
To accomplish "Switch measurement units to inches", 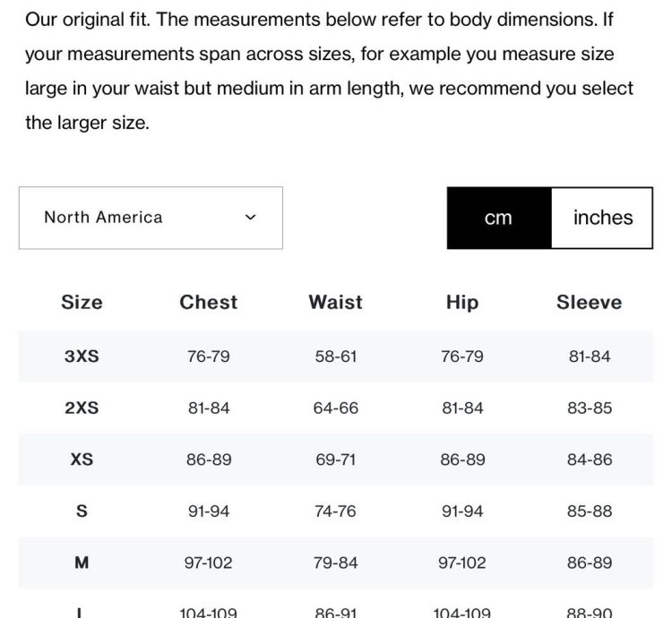I will tap(602, 218).
